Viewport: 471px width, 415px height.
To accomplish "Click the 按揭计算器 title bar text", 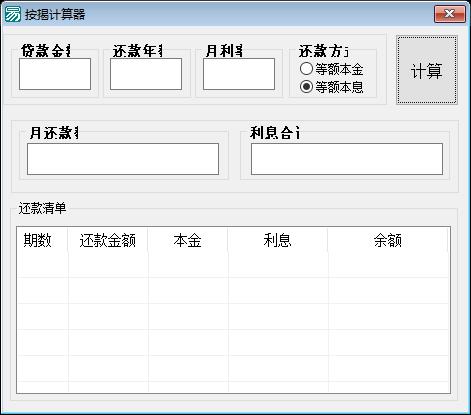I will tap(55, 15).
